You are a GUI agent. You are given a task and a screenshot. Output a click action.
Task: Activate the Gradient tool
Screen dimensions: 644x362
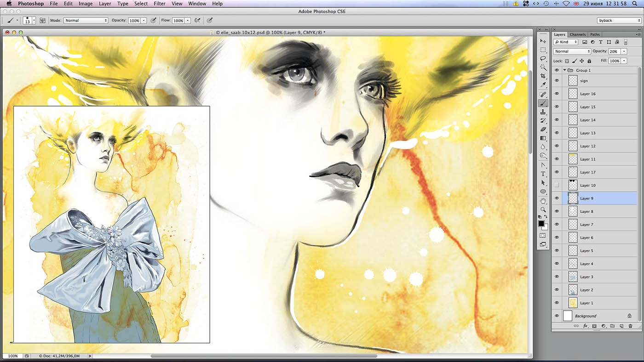[x=543, y=138]
